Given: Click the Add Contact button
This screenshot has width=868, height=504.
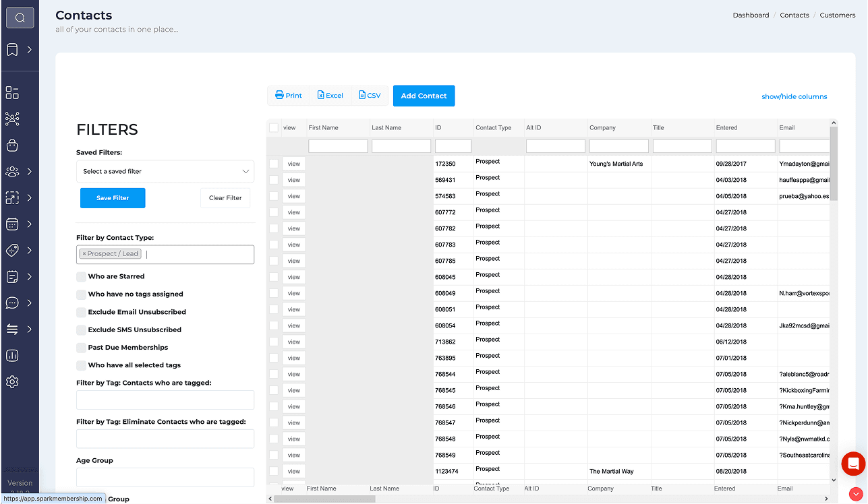Looking at the screenshot, I should 424,96.
